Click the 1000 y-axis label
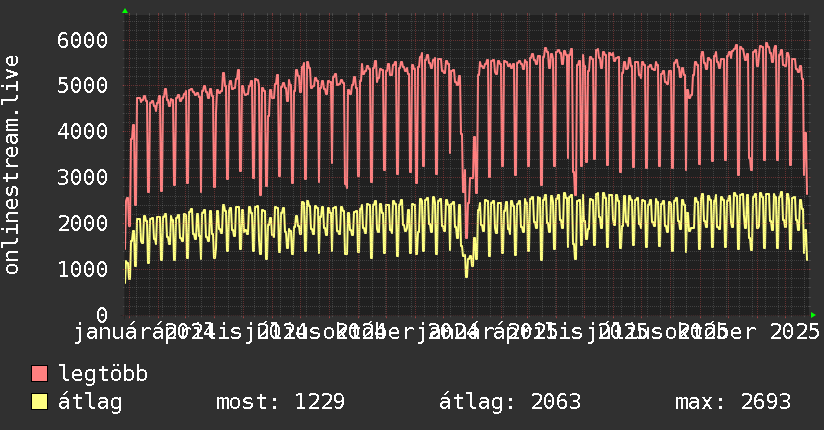 pos(83,269)
